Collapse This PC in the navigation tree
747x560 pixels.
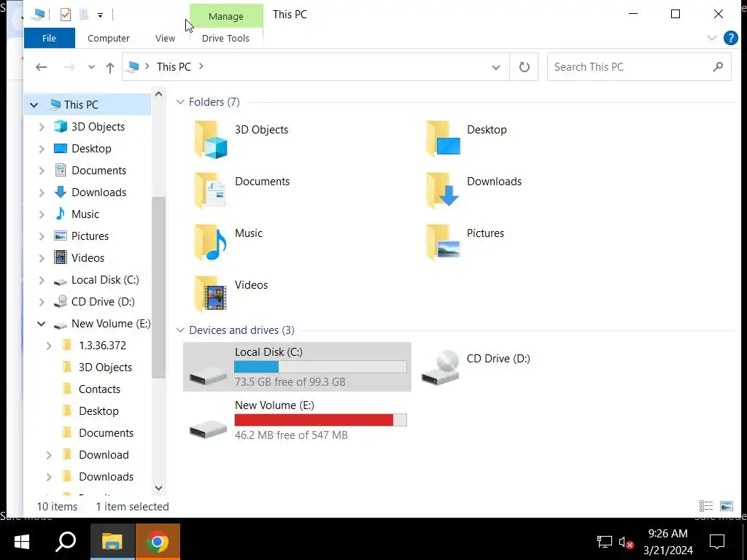[34, 105]
